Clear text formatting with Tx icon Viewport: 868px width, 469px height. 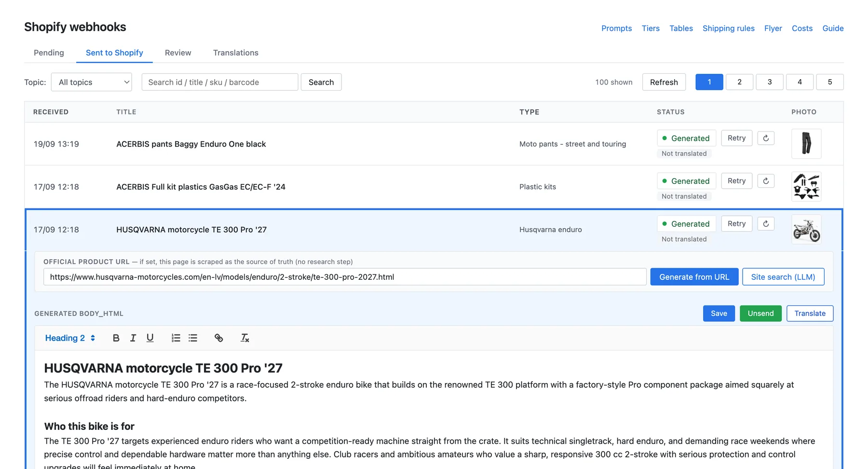[244, 338]
